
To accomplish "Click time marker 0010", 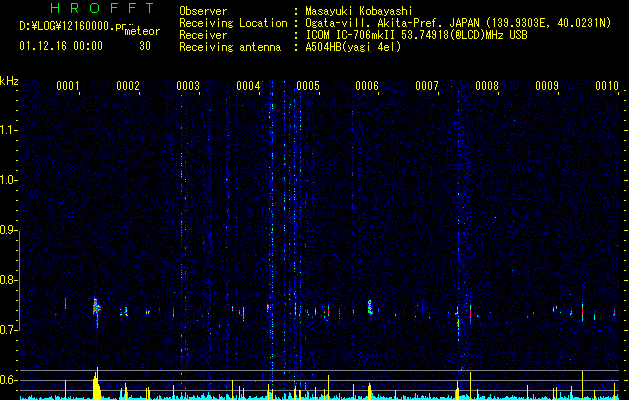I will (607, 85).
